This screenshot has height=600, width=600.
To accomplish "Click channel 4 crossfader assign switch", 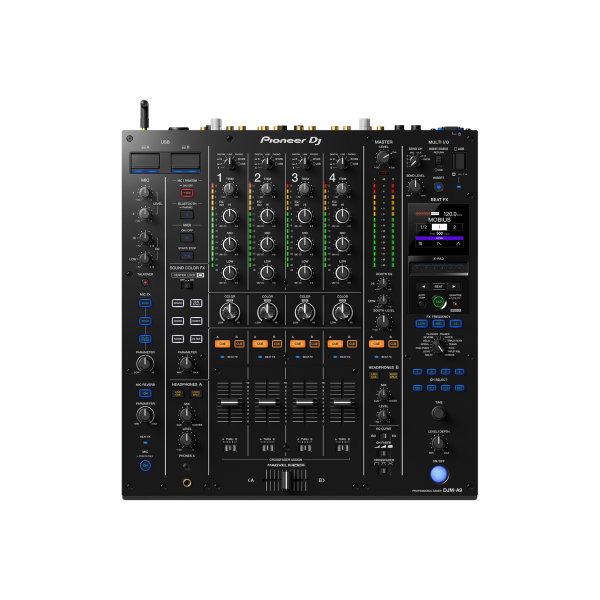I will (x=342, y=447).
